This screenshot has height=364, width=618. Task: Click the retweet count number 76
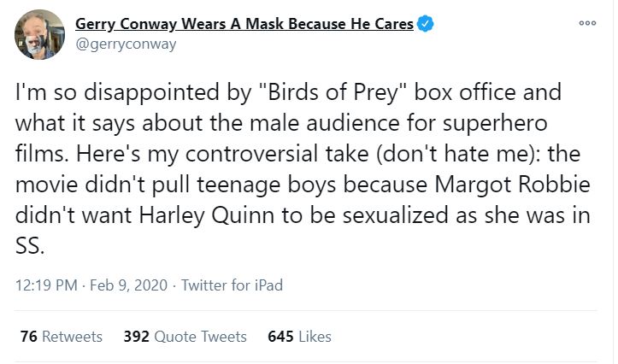(27, 337)
